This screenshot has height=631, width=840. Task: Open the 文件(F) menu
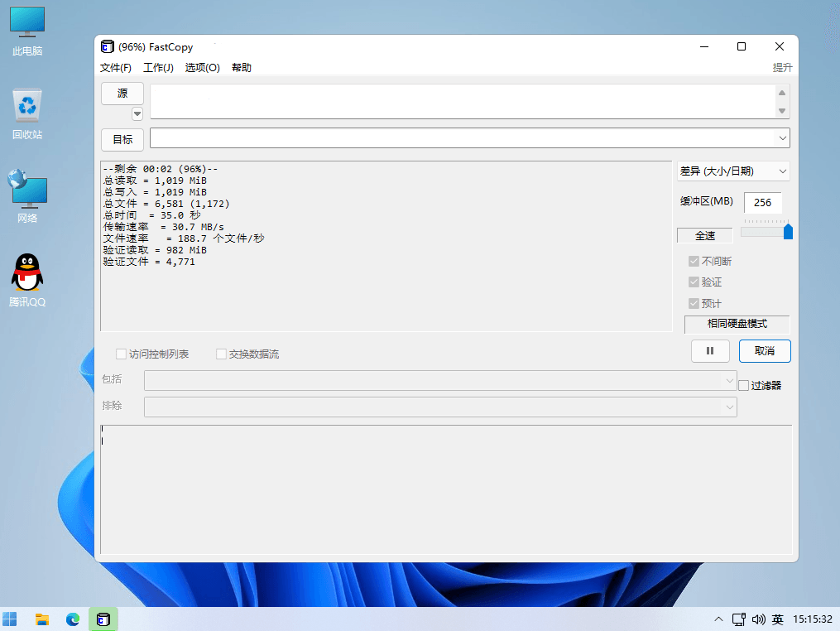116,68
